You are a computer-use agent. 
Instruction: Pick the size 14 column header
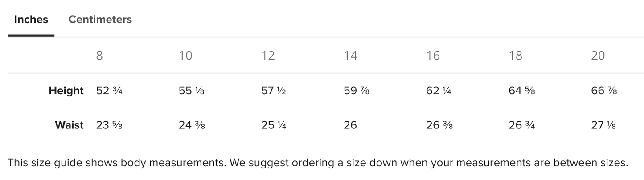pyautogui.click(x=350, y=56)
